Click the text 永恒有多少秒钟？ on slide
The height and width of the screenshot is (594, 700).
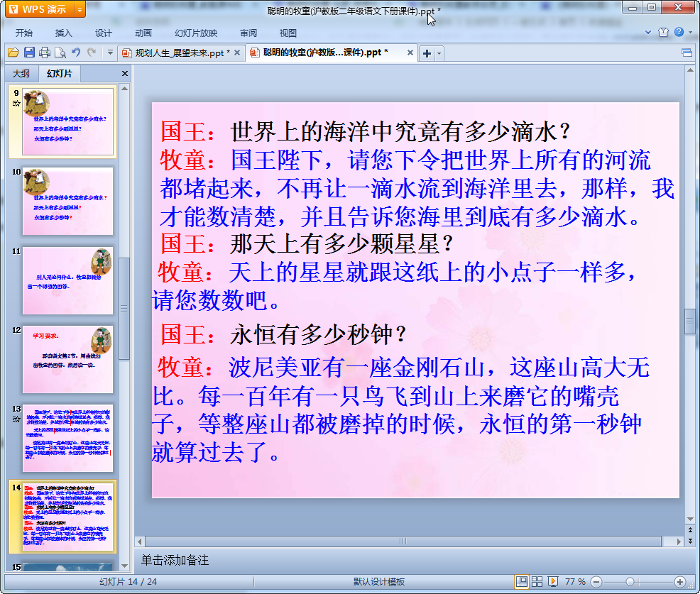[x=318, y=335]
